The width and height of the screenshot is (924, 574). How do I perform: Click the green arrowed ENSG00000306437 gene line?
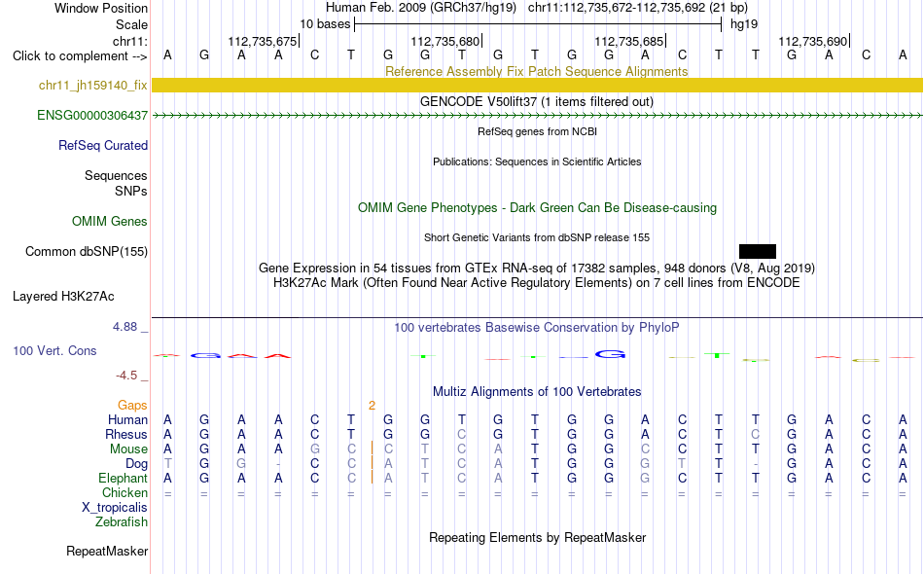[x=537, y=116]
